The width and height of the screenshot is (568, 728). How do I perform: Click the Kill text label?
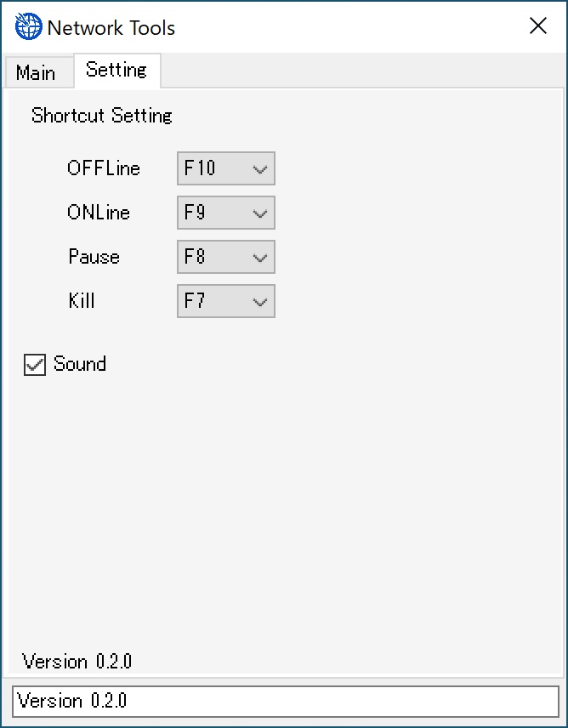pyautogui.click(x=82, y=301)
